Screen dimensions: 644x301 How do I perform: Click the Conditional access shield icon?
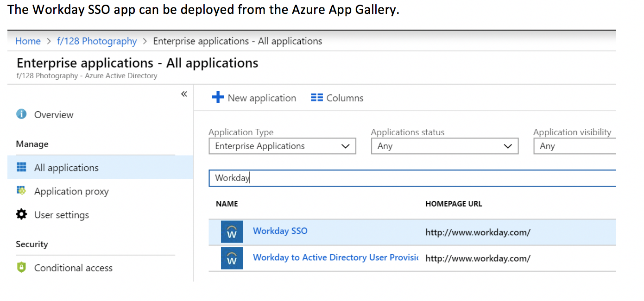(21, 268)
